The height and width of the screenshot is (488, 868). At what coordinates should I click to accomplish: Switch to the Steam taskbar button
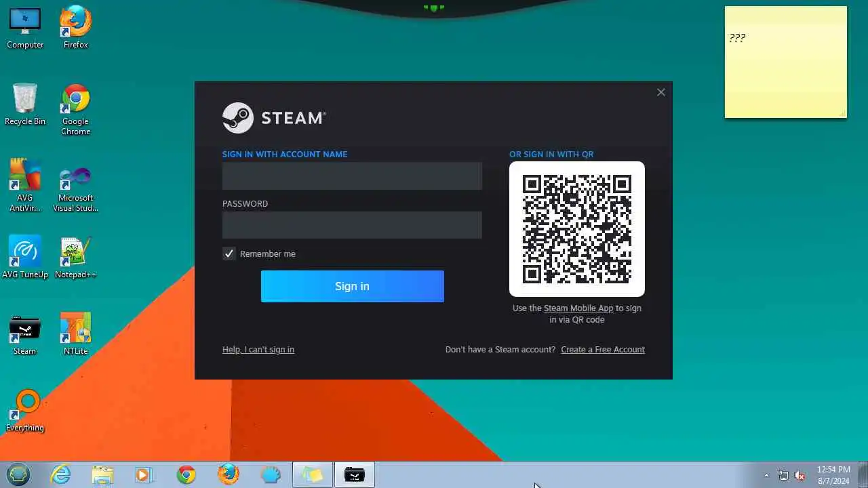(x=355, y=475)
